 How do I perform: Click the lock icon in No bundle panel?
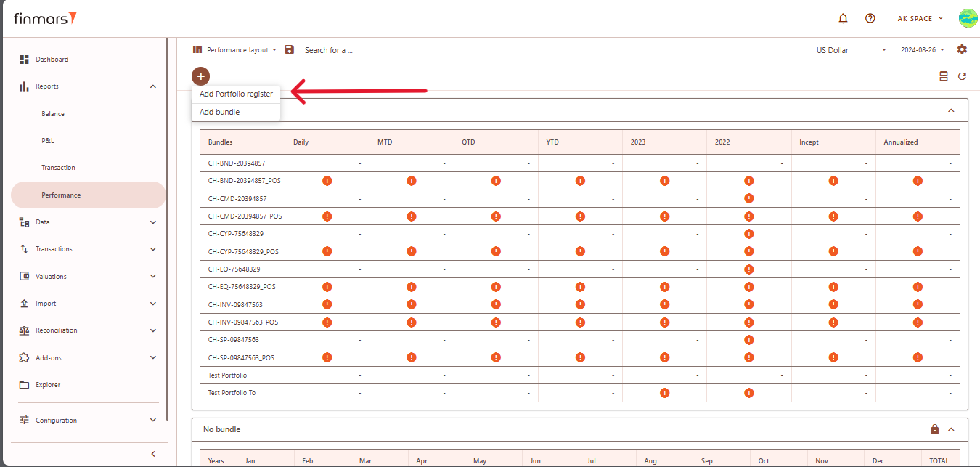935,429
